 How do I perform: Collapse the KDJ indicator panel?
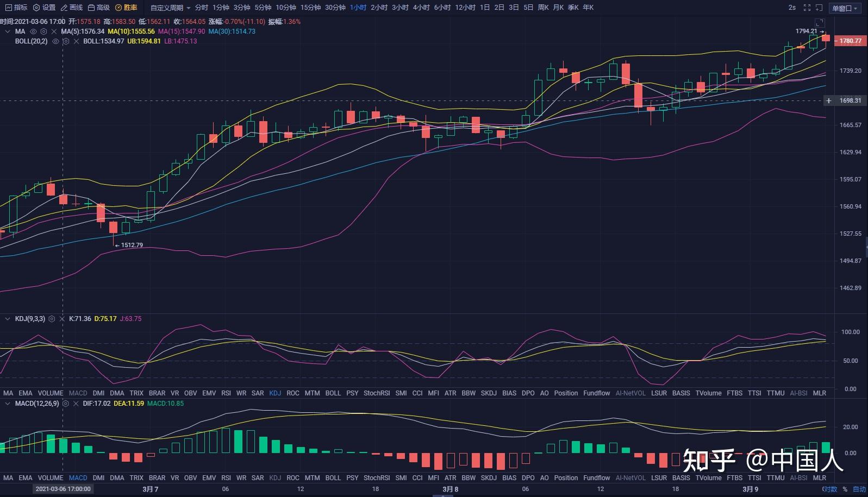[x=8, y=319]
